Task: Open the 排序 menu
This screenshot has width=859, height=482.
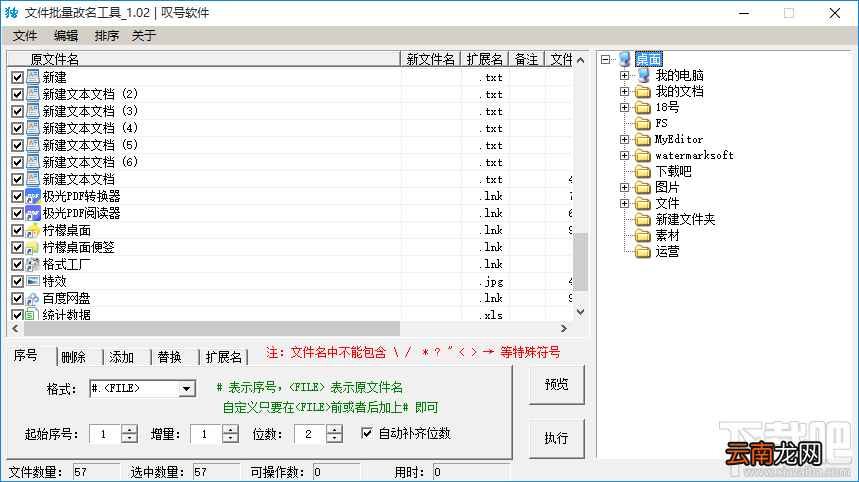Action: 107,36
